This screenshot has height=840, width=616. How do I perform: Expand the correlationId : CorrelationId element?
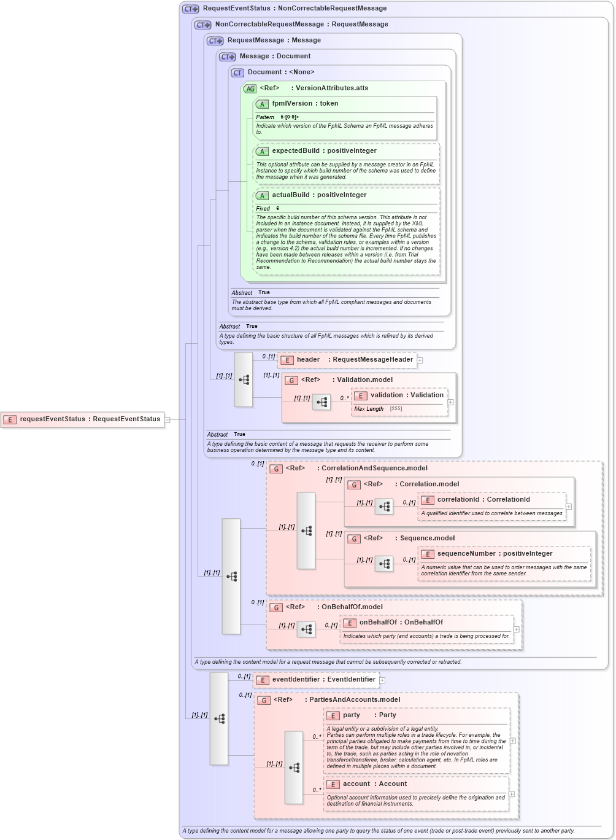(x=569, y=507)
